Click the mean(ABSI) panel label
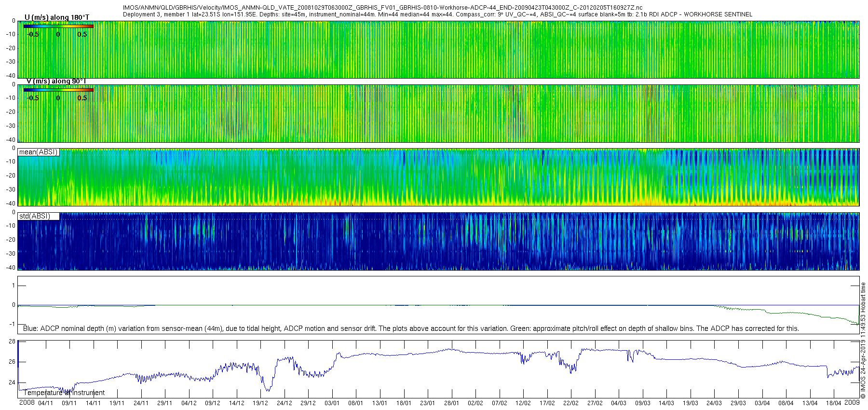 pos(39,152)
